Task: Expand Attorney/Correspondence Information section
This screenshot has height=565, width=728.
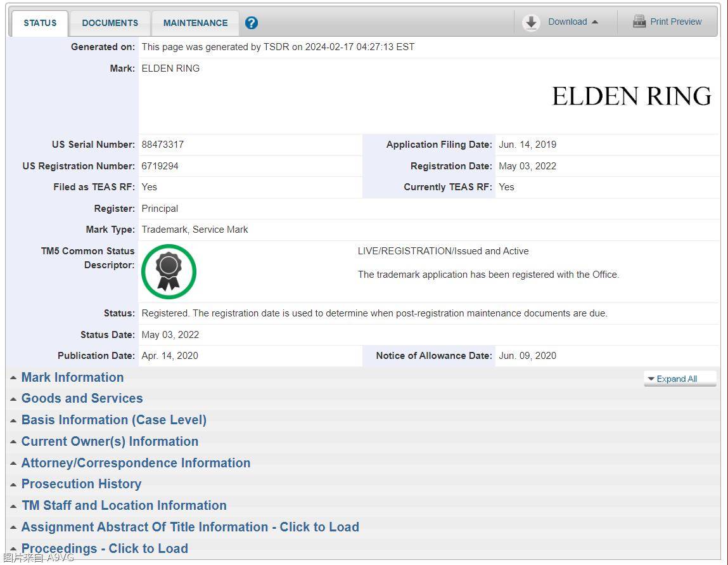Action: pos(136,463)
